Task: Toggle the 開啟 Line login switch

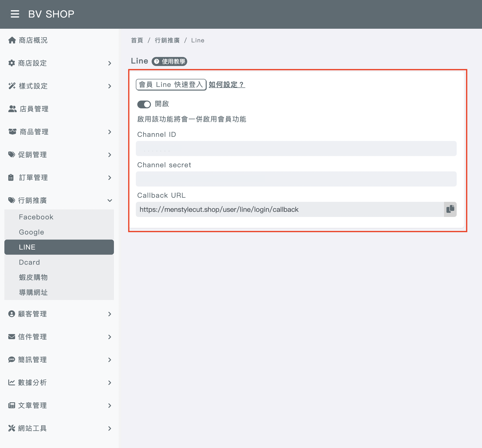Action: click(x=144, y=104)
